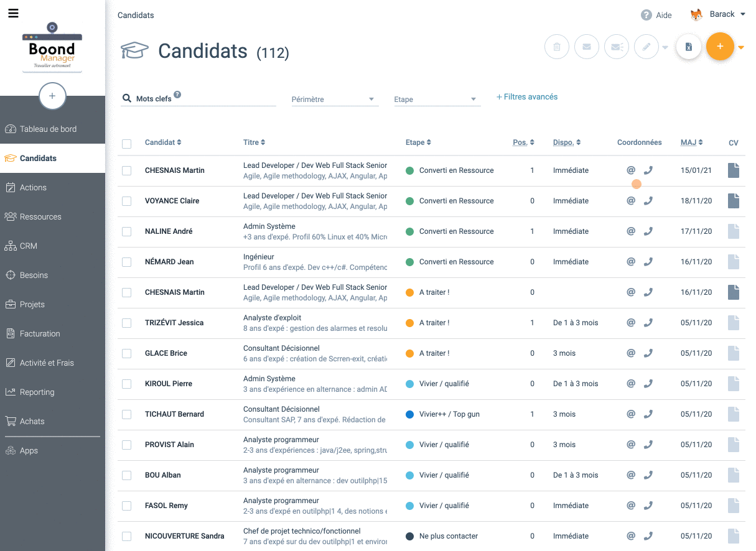This screenshot has height=551, width=756.
Task: Click the Aide help question icon
Action: [646, 15]
